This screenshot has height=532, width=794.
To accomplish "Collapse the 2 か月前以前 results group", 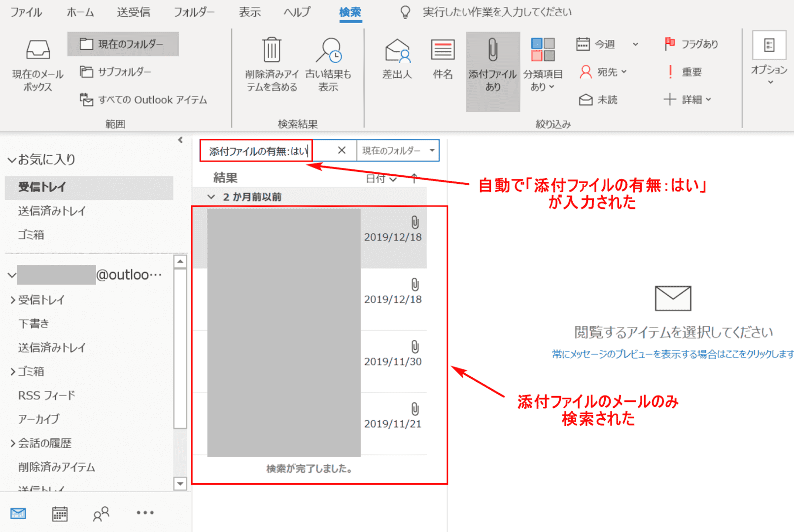I will pos(211,197).
